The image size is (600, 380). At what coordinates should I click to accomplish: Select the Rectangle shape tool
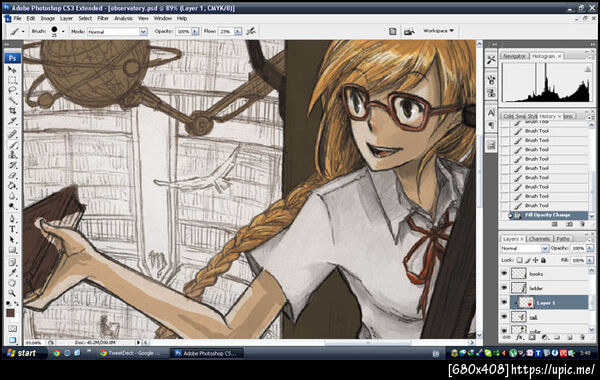[x=12, y=250]
